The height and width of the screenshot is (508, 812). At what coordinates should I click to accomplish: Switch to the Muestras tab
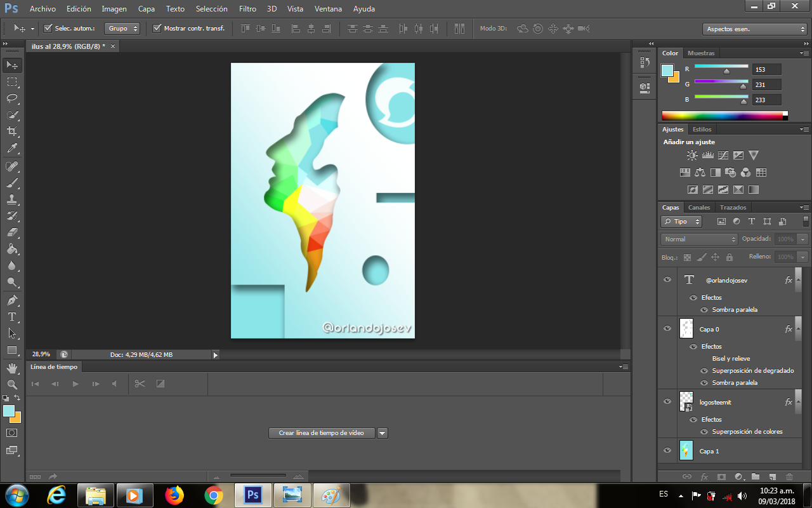pyautogui.click(x=701, y=53)
